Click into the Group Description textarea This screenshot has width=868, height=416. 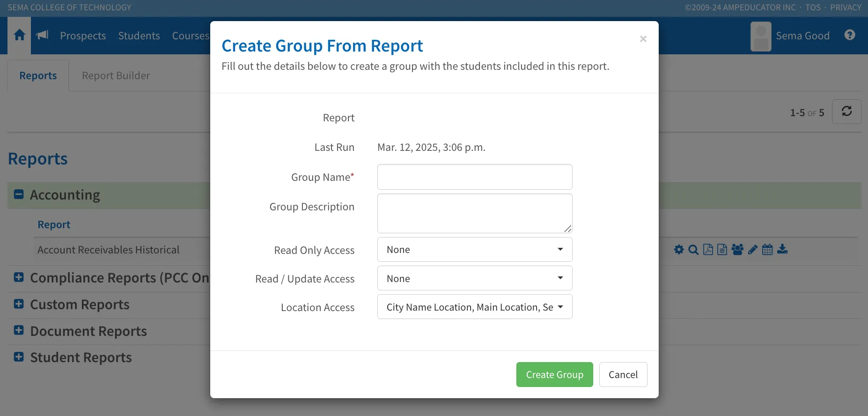475,213
